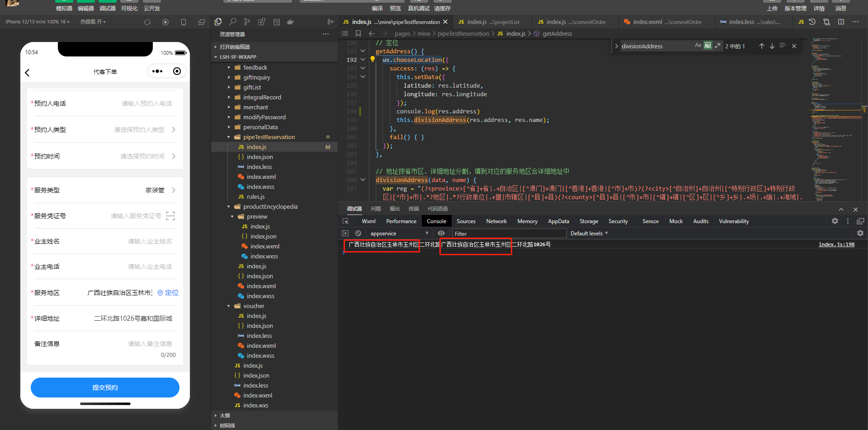
Task: Toggle Use Regular Expression in find widget
Action: (x=717, y=45)
